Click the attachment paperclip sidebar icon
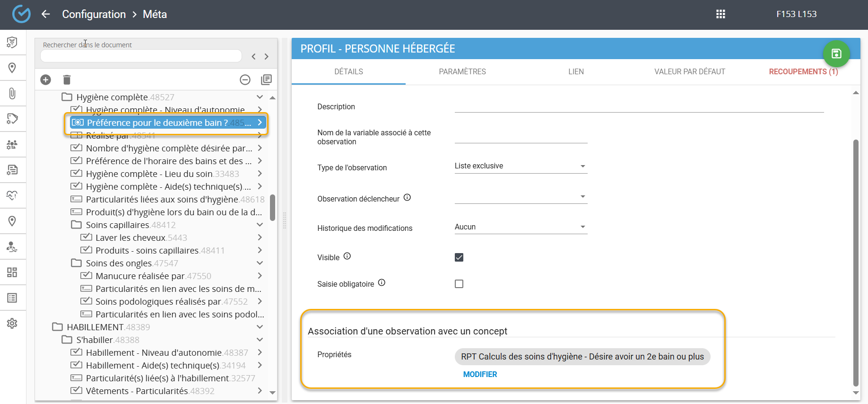 pyautogui.click(x=12, y=93)
